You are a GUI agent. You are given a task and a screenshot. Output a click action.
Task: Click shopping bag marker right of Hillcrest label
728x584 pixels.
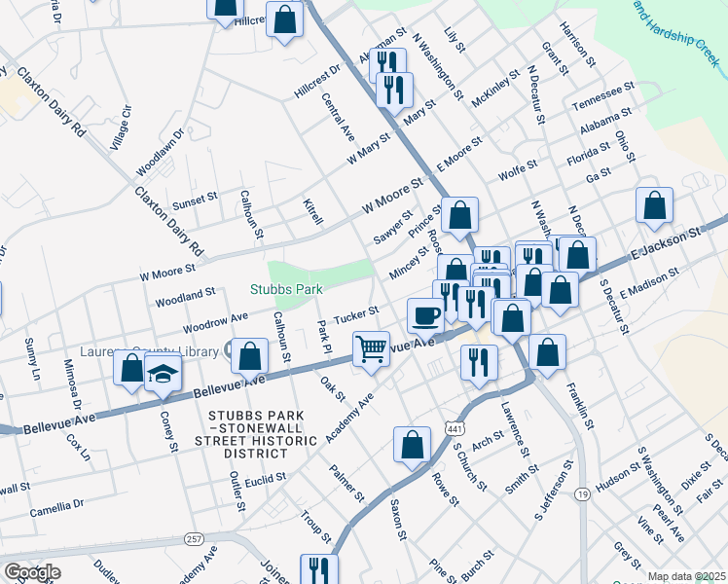(x=284, y=20)
